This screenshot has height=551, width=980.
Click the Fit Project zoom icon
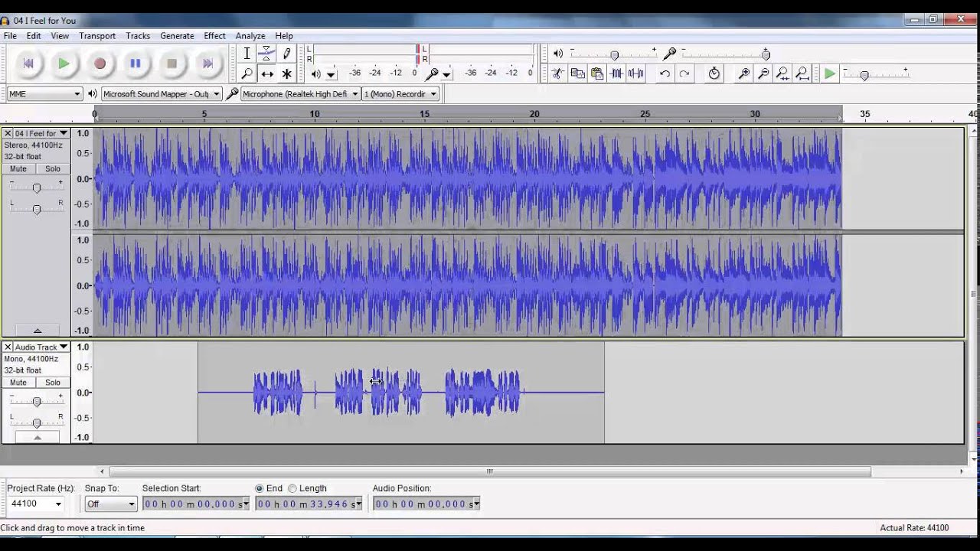[802, 73]
